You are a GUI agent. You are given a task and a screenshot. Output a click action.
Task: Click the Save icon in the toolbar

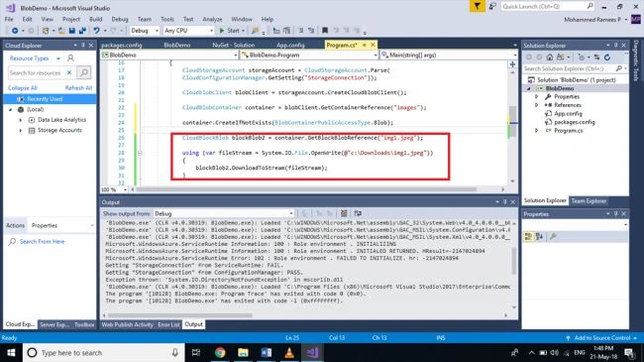pyautogui.click(x=72, y=31)
